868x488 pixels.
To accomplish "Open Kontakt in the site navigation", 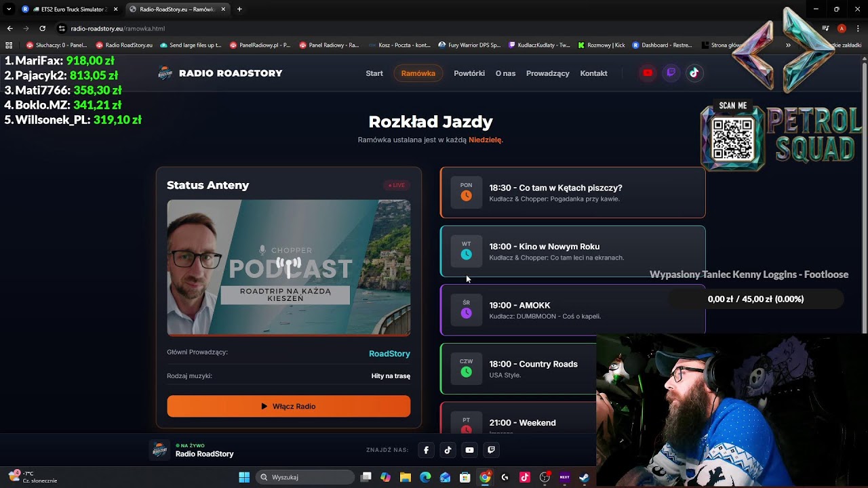I will click(594, 73).
